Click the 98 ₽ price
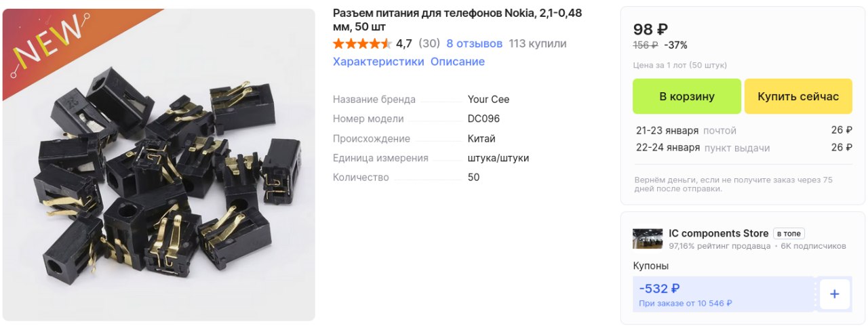This screenshot has width=868, height=326. point(650,29)
